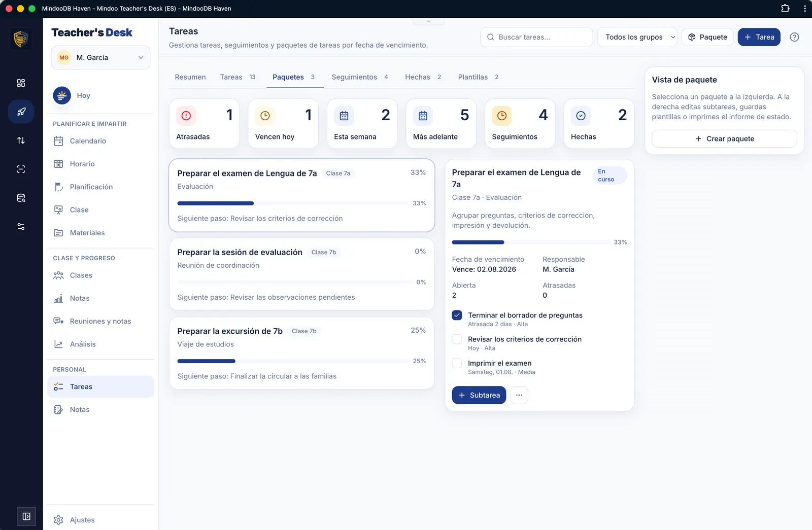This screenshot has height=530, width=812.
Task: Click the Vence: 02.08.2026 due date
Action: point(484,269)
